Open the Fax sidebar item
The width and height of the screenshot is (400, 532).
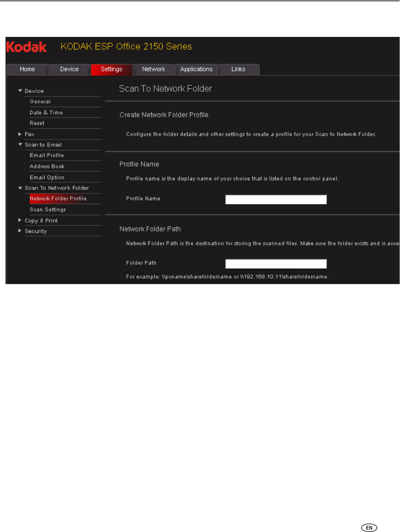pos(30,134)
